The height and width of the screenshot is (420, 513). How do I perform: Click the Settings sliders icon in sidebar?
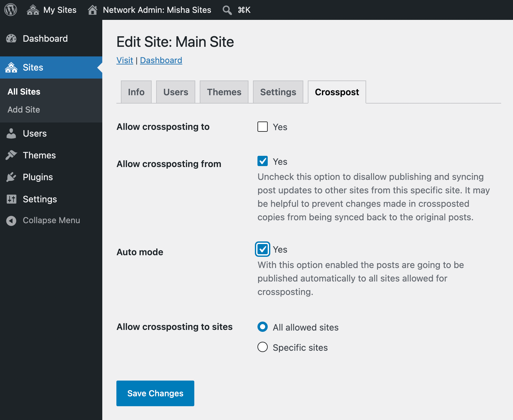11,199
